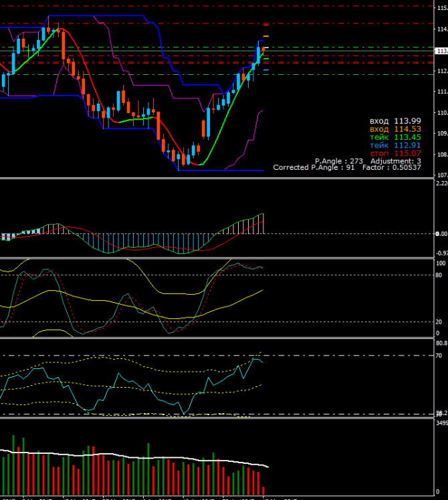Click the red 'стоп 115.07' stop label
The height and width of the screenshot is (500, 448).
click(395, 153)
